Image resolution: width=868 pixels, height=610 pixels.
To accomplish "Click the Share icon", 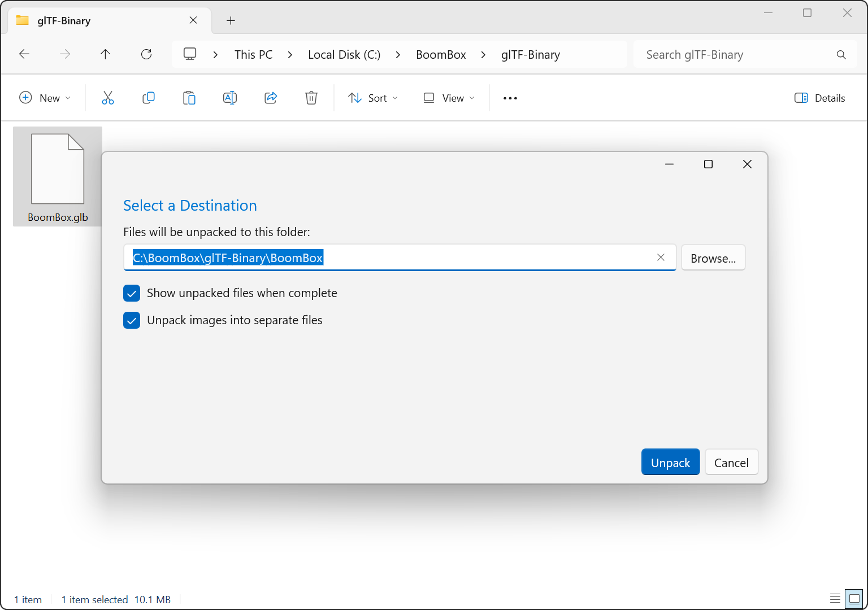I will pos(271,98).
